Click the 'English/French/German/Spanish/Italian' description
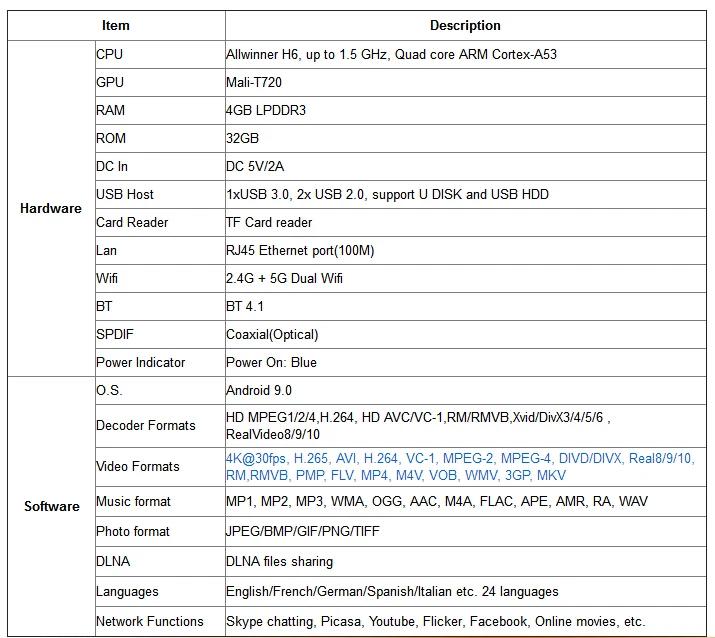Viewport: 715px width, 638px height. (392, 591)
